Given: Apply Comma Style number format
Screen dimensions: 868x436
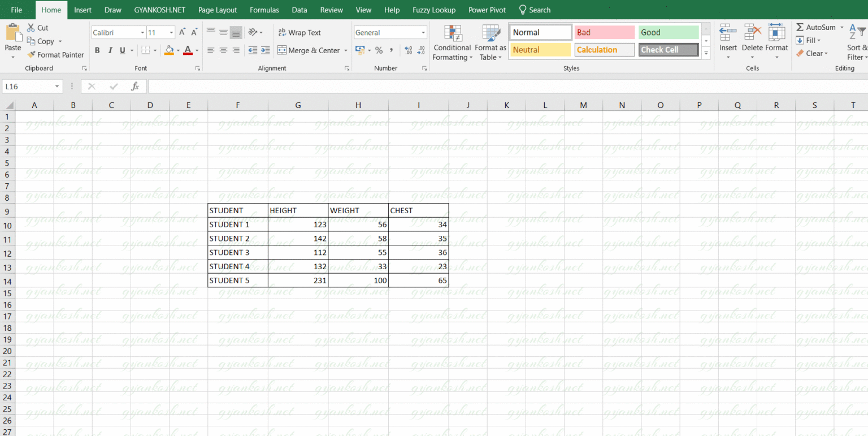Looking at the screenshot, I should pos(391,50).
